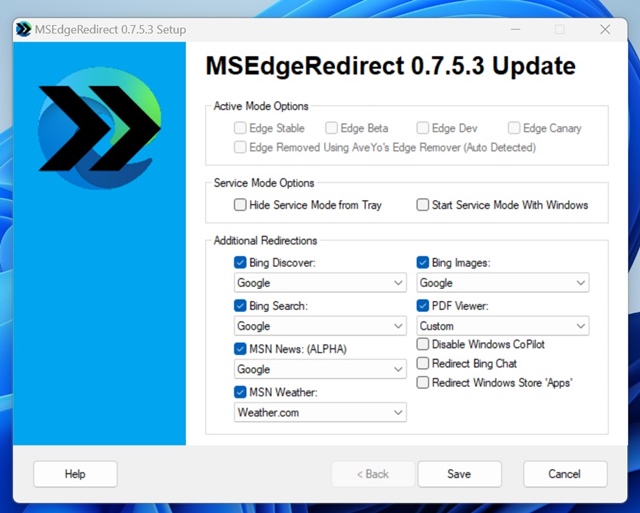Viewport: 640px width, 513px height.
Task: Click the Back button
Action: click(373, 474)
